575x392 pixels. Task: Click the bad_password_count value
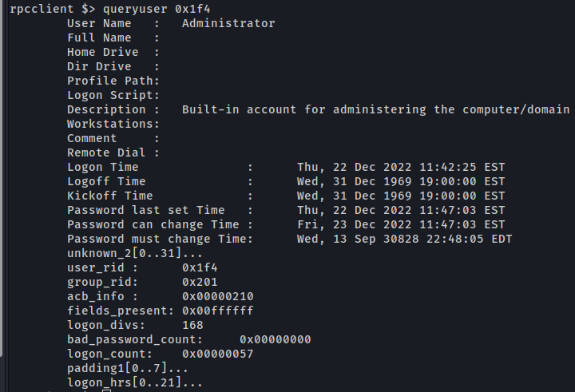(x=276, y=339)
